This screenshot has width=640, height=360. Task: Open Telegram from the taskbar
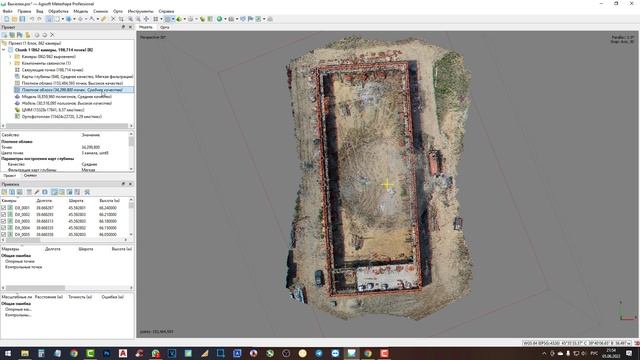tap(319, 353)
